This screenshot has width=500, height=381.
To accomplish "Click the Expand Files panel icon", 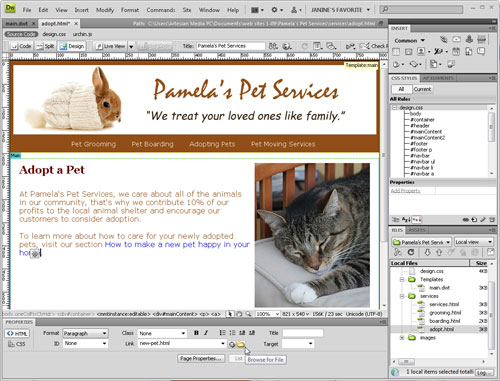I will coord(491,252).
